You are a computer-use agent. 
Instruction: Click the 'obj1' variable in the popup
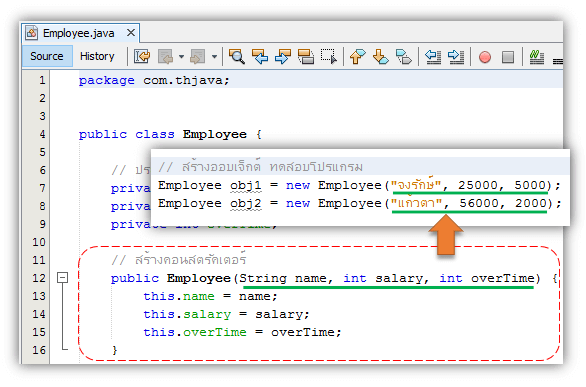click(x=246, y=185)
